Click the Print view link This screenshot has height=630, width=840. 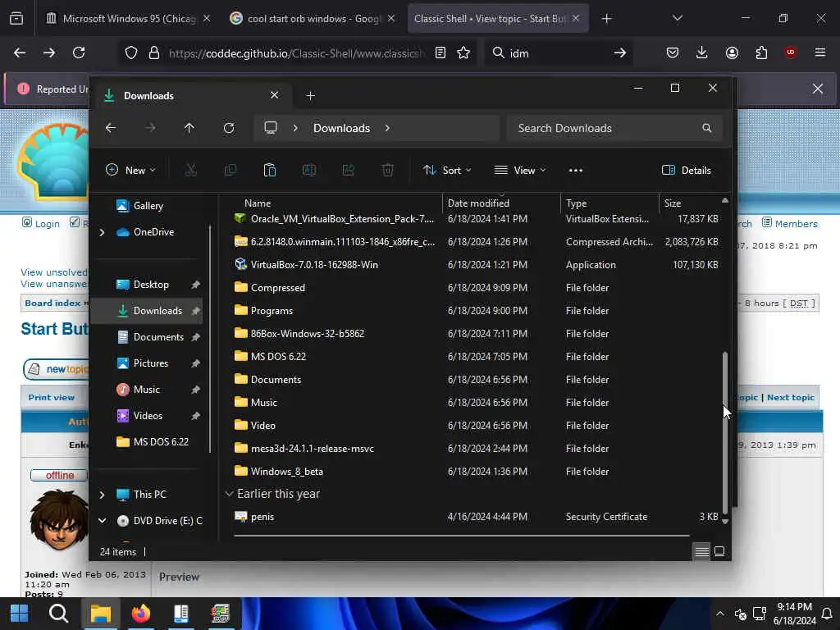click(x=52, y=398)
